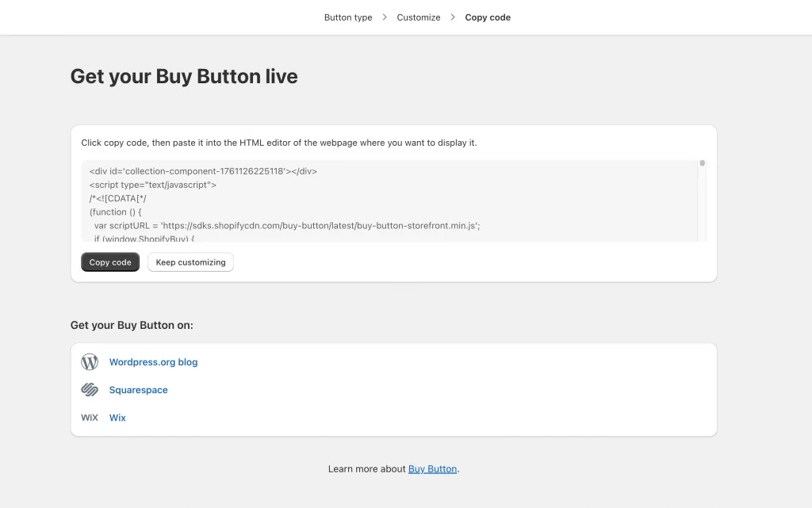This screenshot has width=812, height=508.
Task: Click the Squarespace swirl icon
Action: coord(90,389)
